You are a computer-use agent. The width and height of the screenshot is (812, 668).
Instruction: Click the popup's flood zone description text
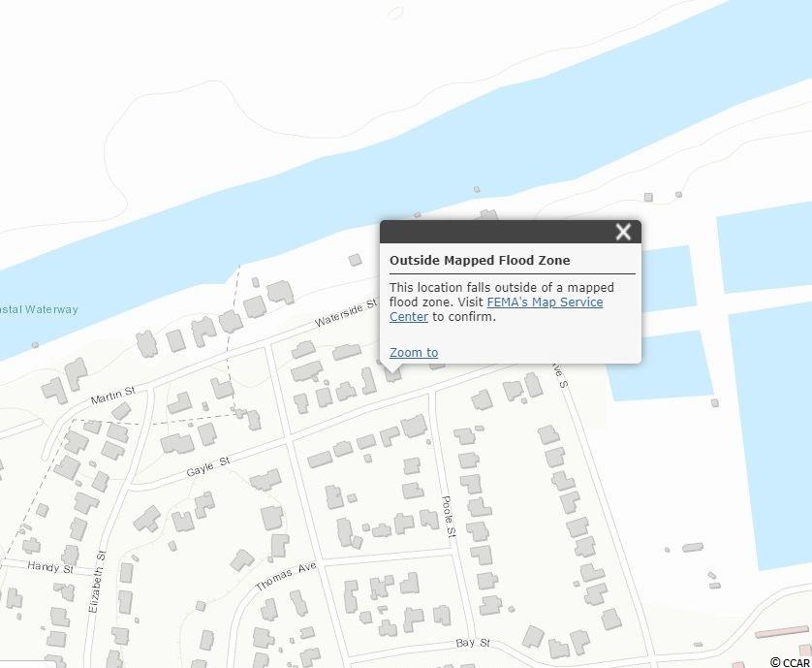501,295
